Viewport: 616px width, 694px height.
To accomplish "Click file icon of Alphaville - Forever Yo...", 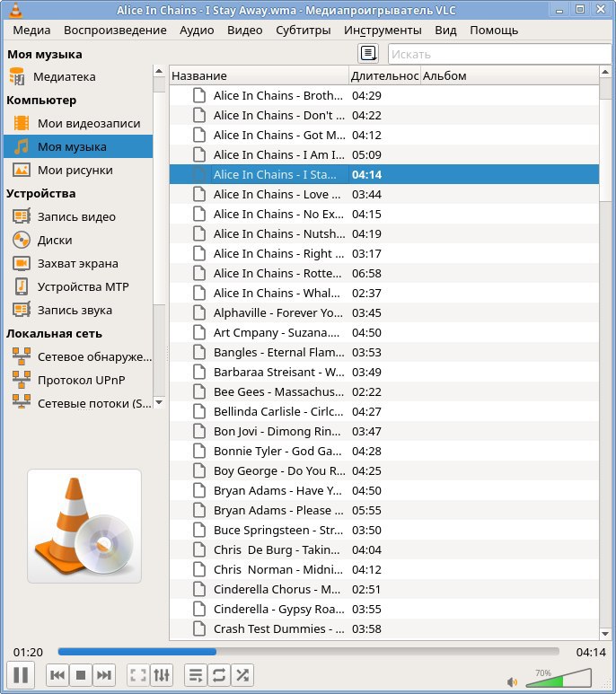I will point(199,312).
